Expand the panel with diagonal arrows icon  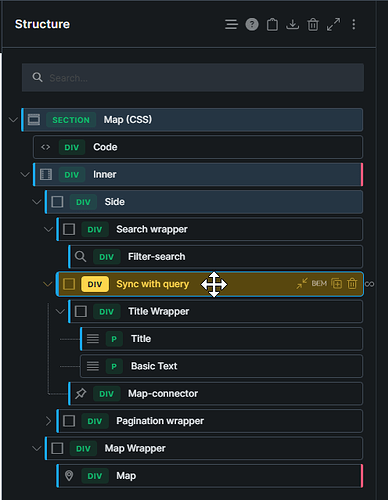[x=333, y=24]
